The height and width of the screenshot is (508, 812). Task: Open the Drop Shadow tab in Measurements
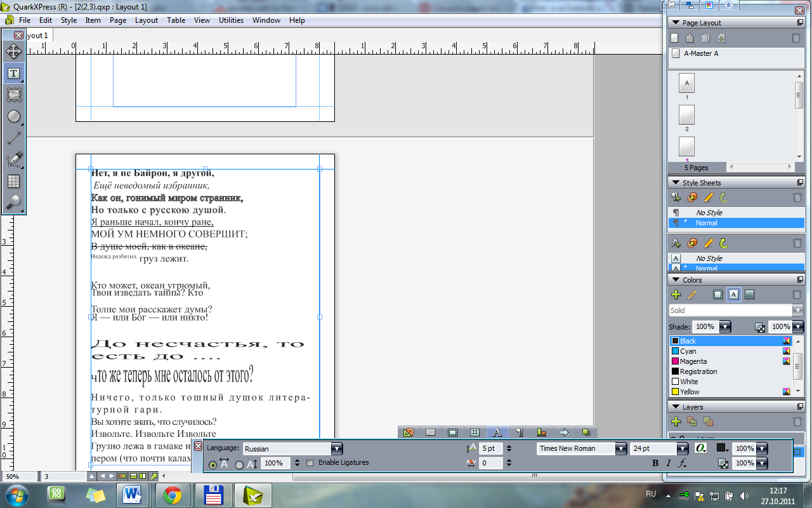point(586,432)
